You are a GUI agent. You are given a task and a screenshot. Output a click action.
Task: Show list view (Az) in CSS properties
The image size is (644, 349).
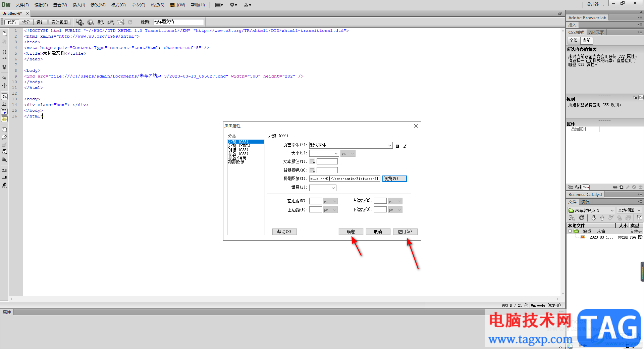point(578,187)
